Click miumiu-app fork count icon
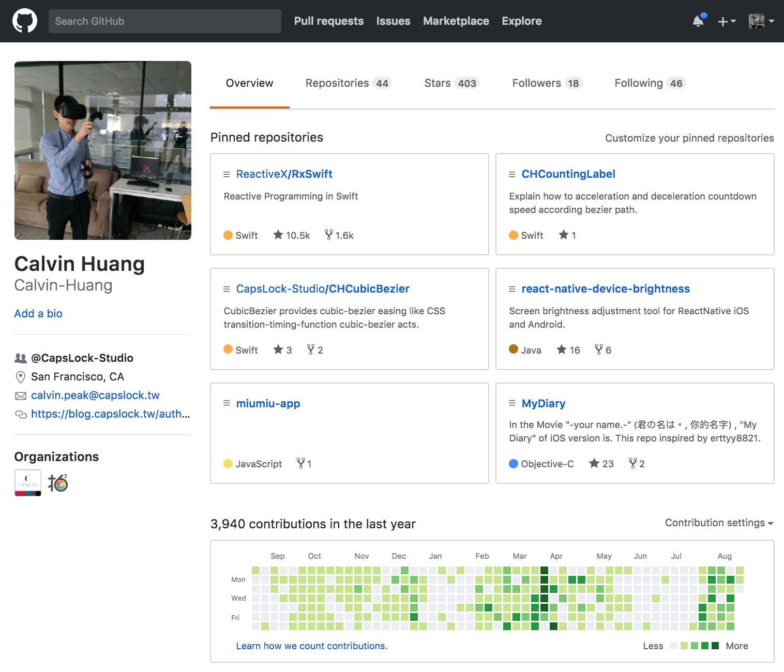784x672 pixels. [x=301, y=463]
